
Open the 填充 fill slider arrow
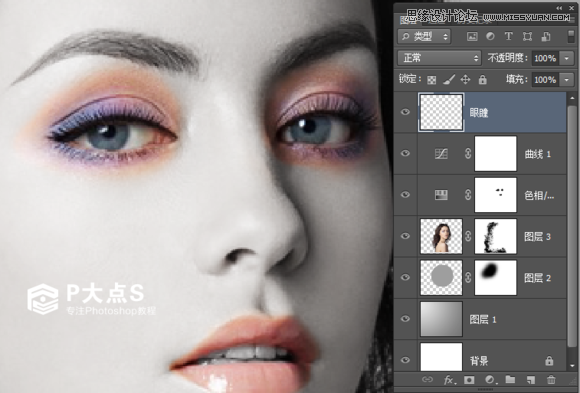point(567,80)
